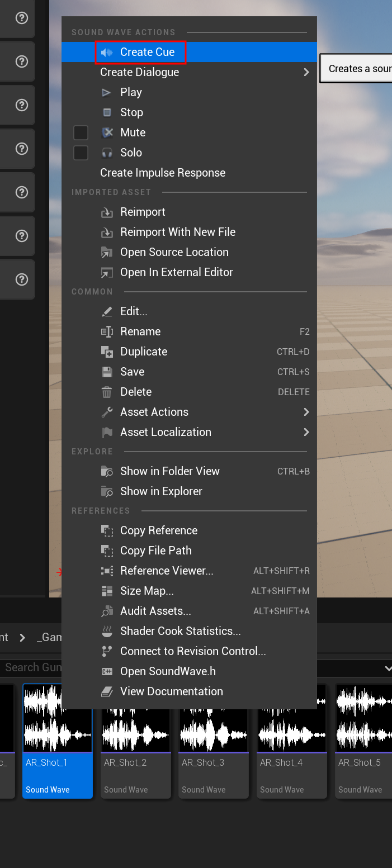Click the Mute speaker icon
The width and height of the screenshot is (392, 868).
(x=107, y=133)
